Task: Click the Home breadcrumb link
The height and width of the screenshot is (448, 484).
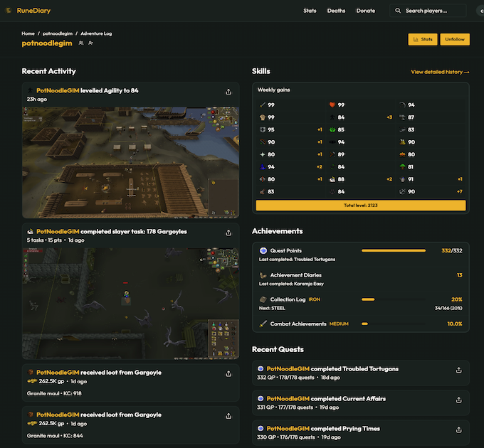Action: tap(28, 33)
